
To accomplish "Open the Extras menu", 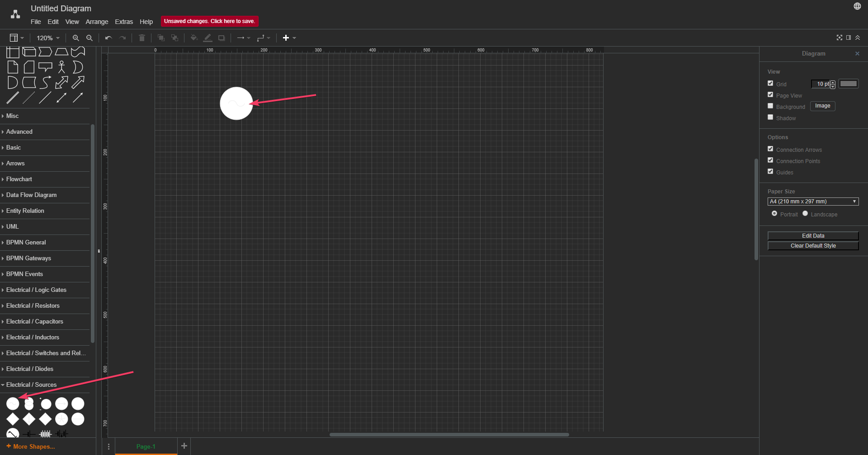I will tap(124, 22).
